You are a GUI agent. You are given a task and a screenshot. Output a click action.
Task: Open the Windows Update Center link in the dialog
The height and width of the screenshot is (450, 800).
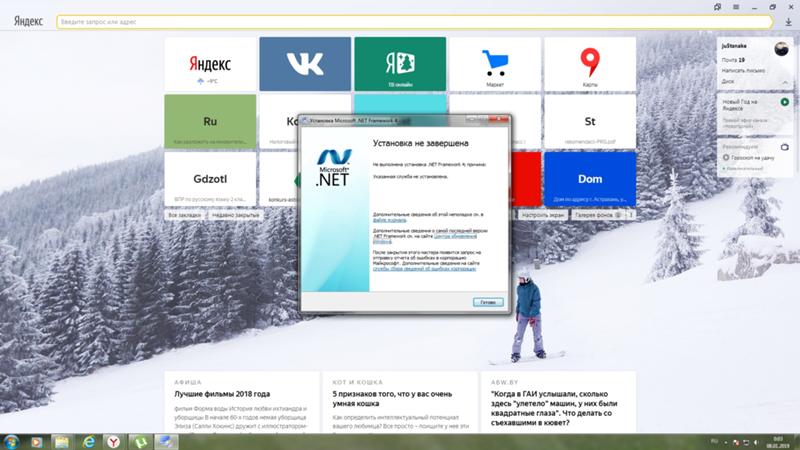[x=456, y=236]
